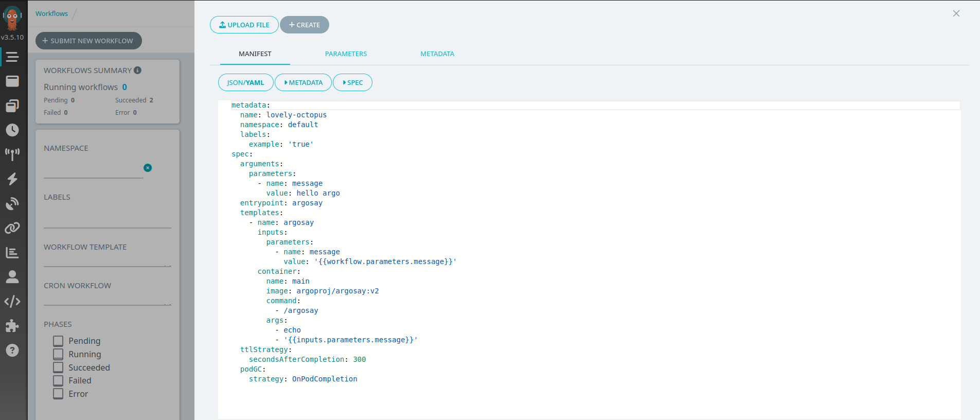Click the Running workflows count
The height and width of the screenshot is (420, 980).
(124, 87)
